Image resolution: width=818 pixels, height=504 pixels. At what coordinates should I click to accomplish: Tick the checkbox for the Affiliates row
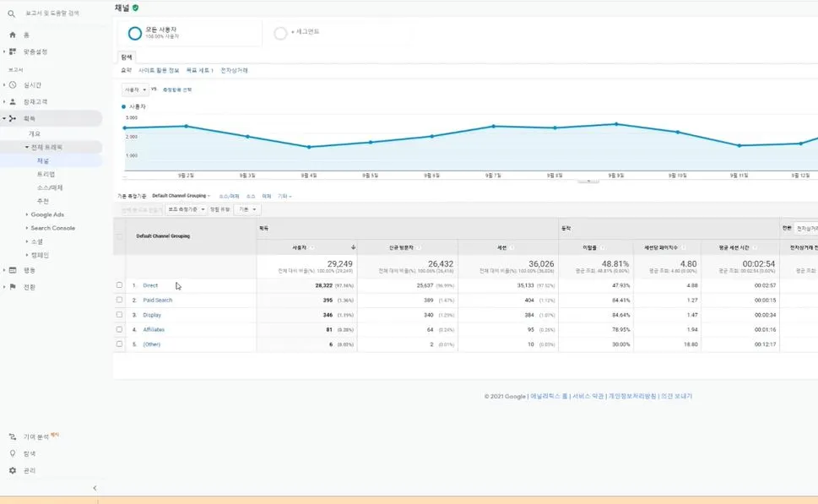(x=120, y=329)
